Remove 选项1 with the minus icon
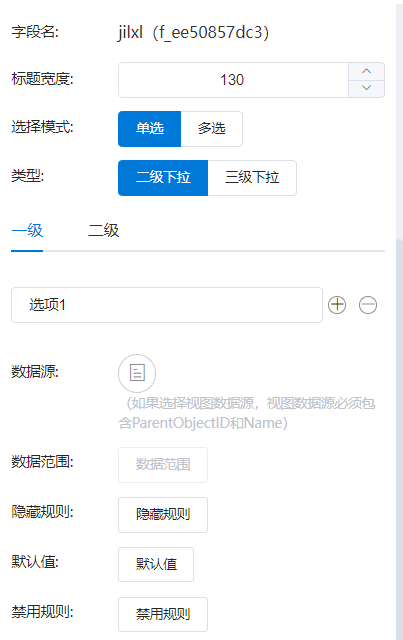Image resolution: width=403 pixels, height=640 pixels. click(368, 305)
